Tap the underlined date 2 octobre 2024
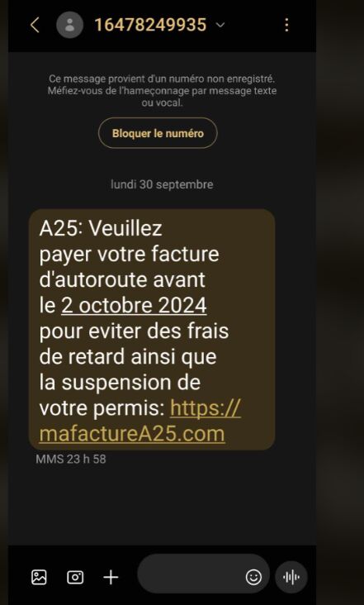This screenshot has width=364, height=605. 134,306
